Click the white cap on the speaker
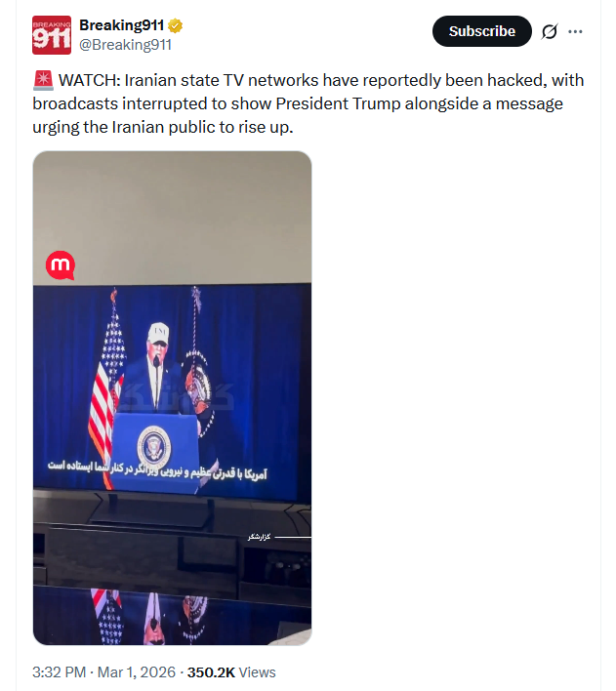Screen dimensions: 616x691 coord(159,334)
